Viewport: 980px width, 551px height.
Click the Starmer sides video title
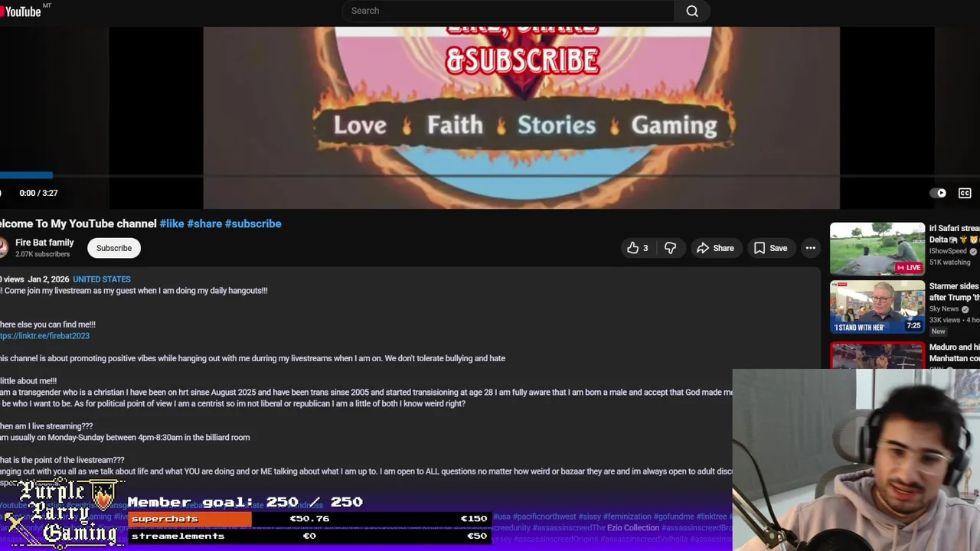[954, 292]
